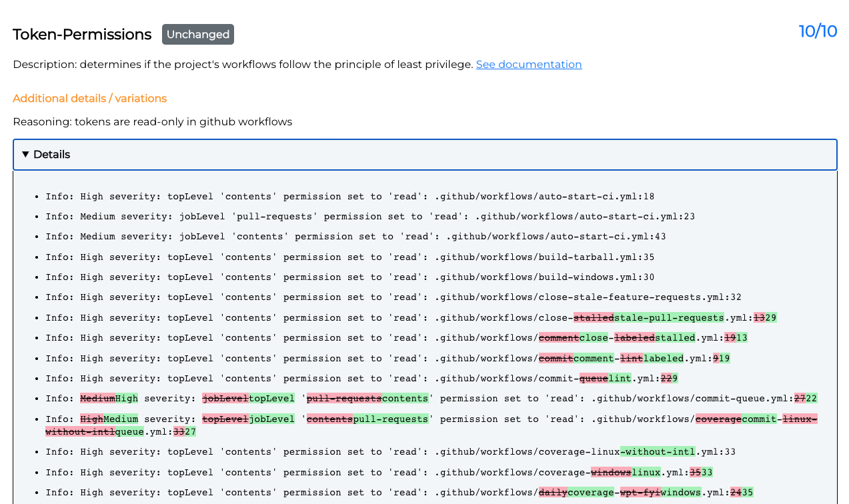Viewport: 849px width, 504px height.
Task: Click the coverage-linux-without-intl.yml:33 entry
Action: 391,452
